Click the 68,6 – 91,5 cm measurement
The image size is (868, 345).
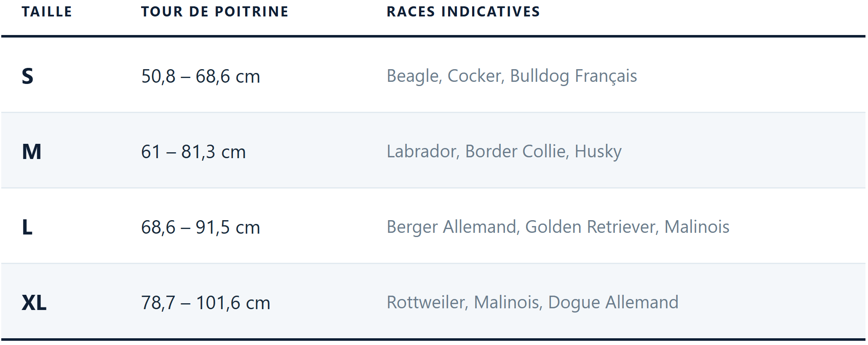[x=200, y=227]
